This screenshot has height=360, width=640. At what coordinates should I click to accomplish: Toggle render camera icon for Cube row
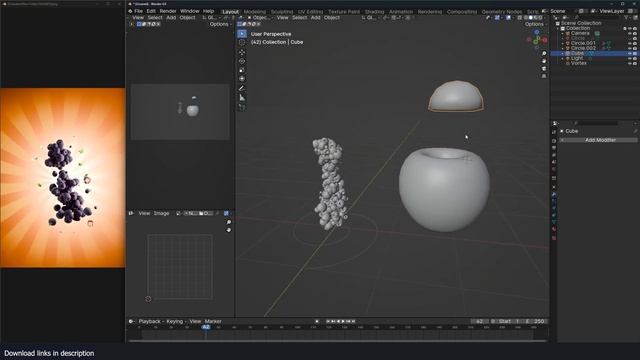click(x=635, y=53)
